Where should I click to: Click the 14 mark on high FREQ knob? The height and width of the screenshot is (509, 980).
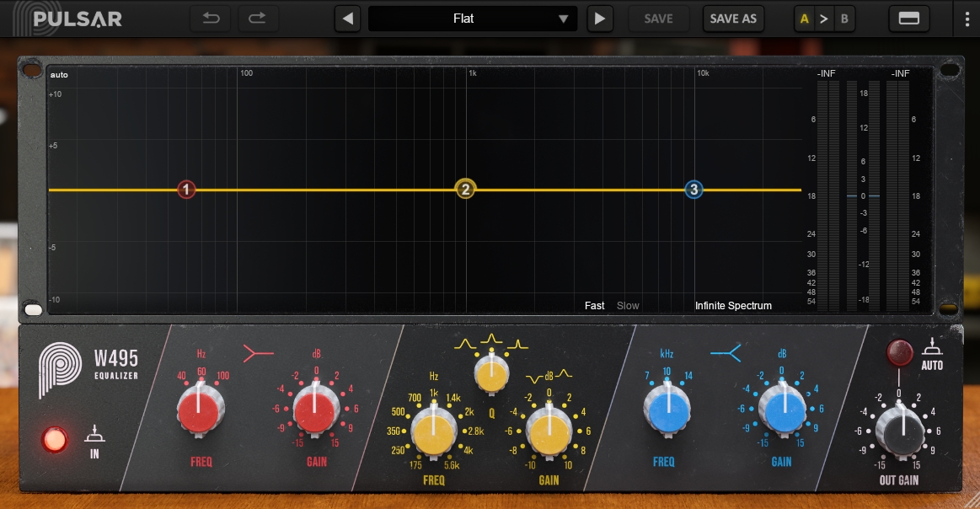(688, 376)
